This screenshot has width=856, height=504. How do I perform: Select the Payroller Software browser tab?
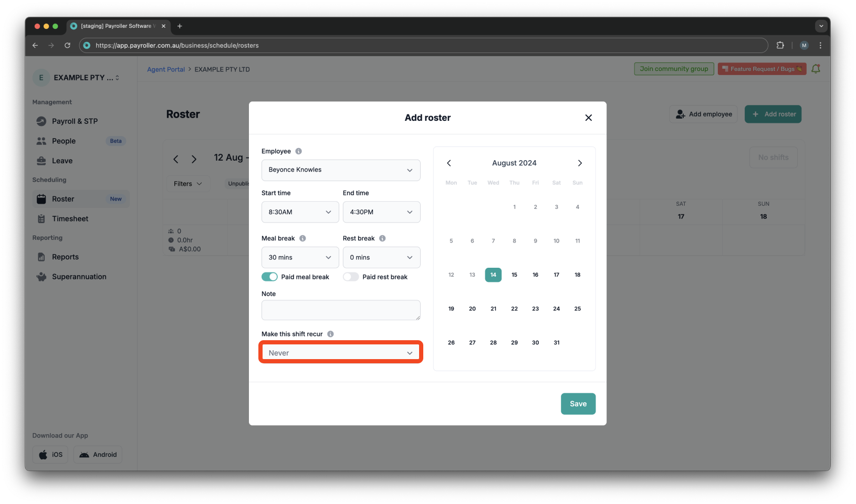118,26
